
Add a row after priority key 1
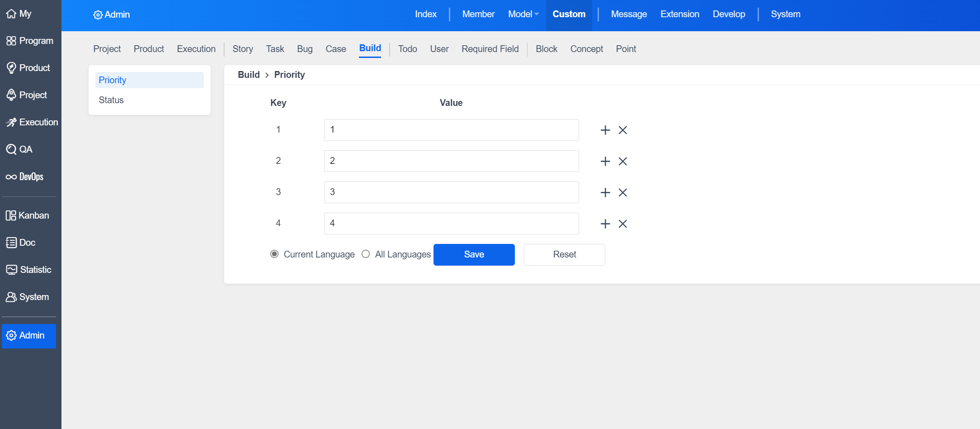[x=605, y=130]
